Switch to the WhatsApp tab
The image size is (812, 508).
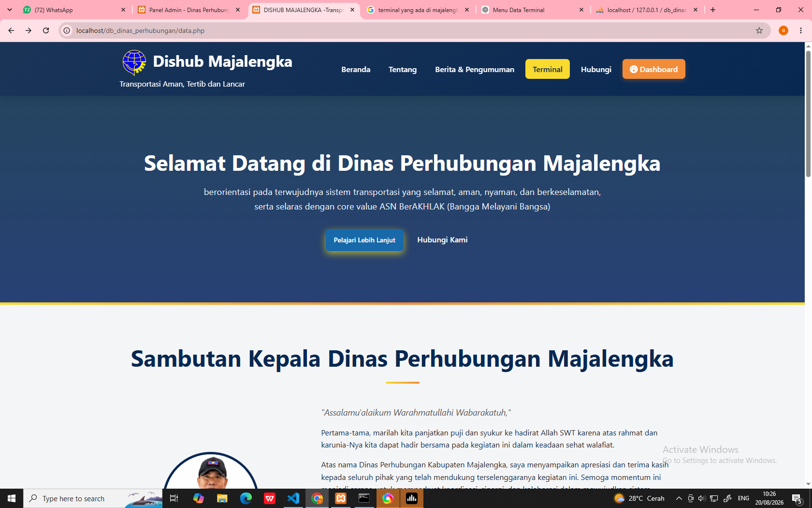click(x=75, y=10)
